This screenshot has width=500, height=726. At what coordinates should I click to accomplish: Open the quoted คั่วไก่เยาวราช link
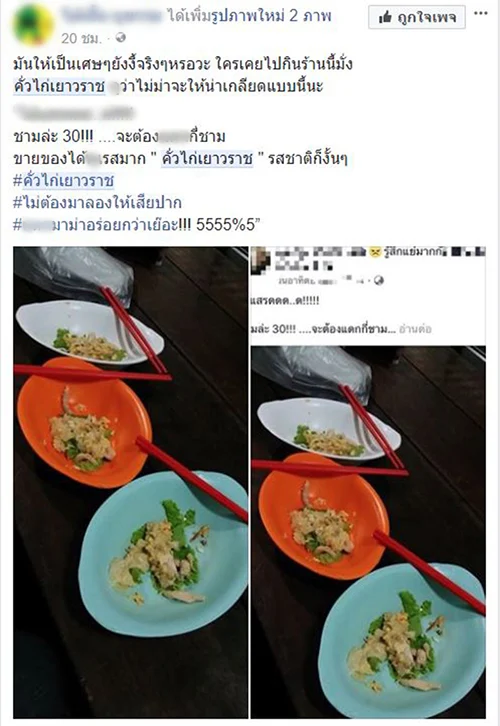tap(207, 158)
